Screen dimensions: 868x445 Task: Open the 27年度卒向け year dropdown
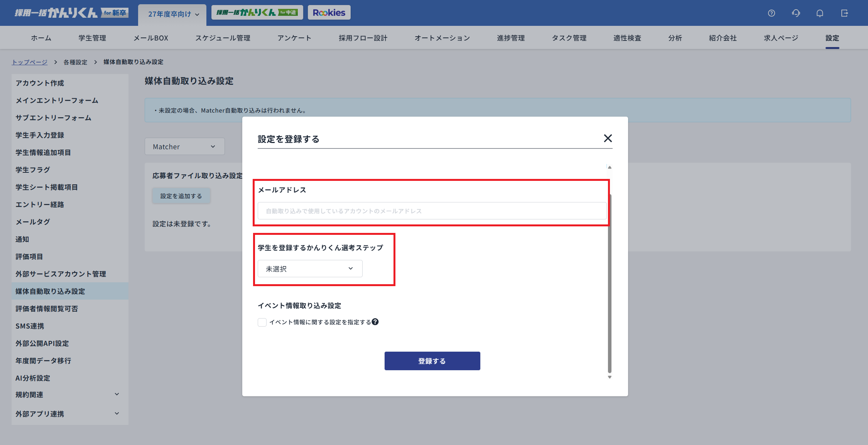tap(172, 14)
